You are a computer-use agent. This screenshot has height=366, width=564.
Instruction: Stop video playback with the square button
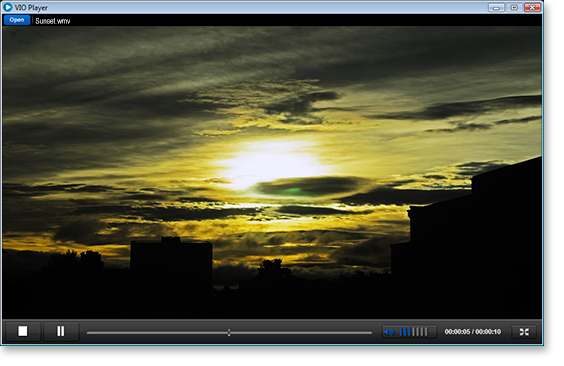coord(23,331)
